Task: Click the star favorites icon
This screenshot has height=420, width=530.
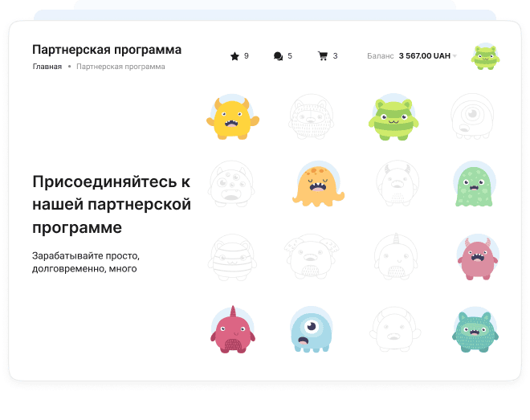Action: point(234,56)
